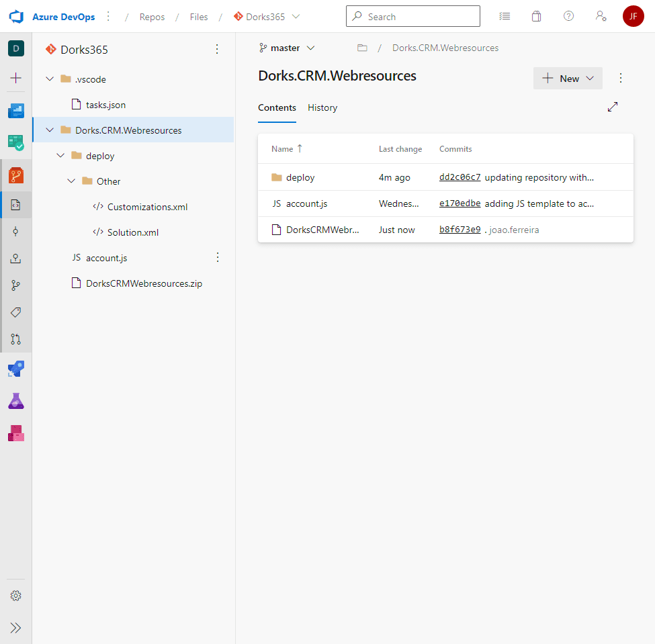Select the Files icon in sidebar

click(x=16, y=205)
